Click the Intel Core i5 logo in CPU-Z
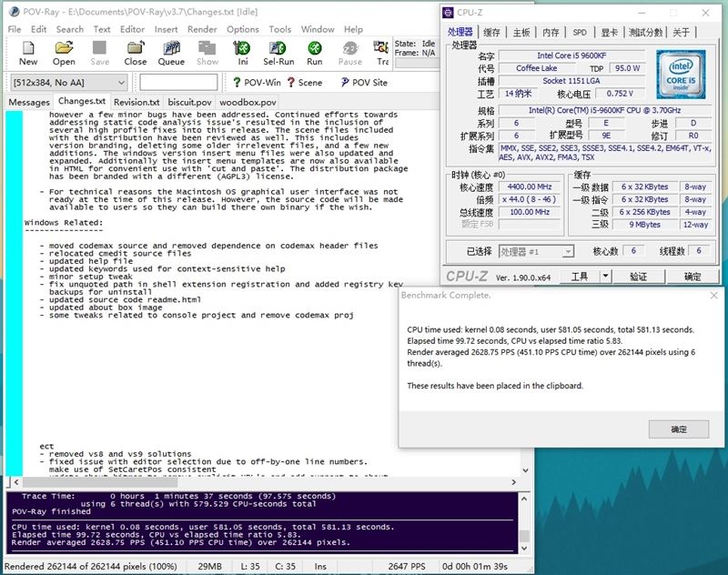The width and height of the screenshot is (728, 575). (x=681, y=75)
